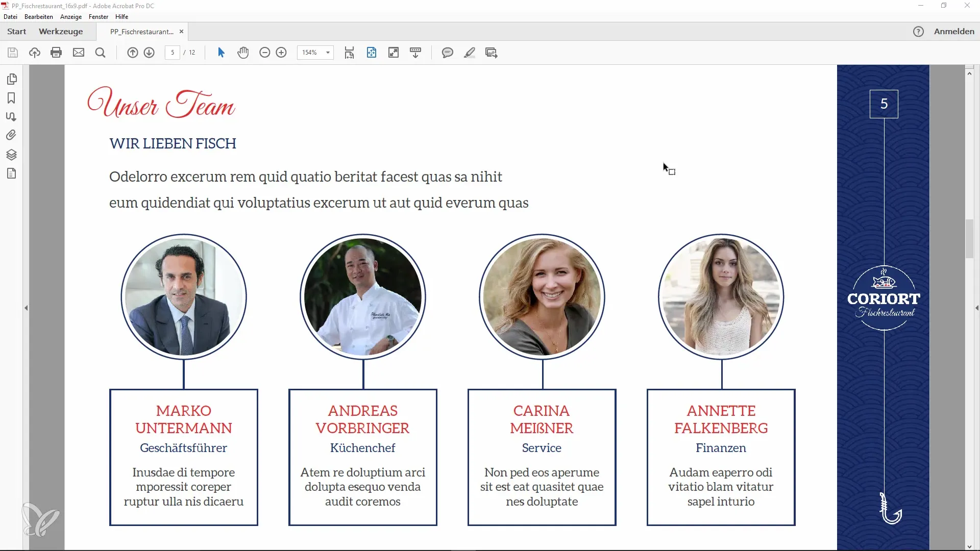Screen dimensions: 980x551
Task: Click Annette Falkenberg's portrait photo
Action: click(721, 297)
